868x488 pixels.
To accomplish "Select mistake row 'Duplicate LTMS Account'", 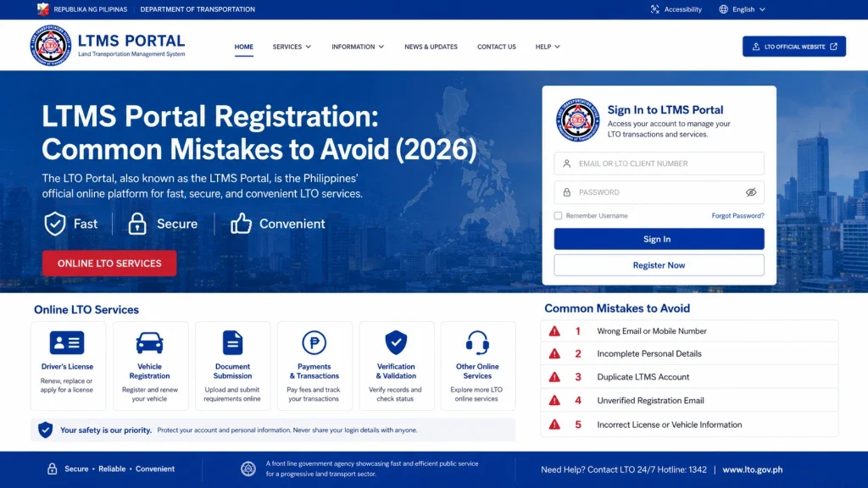I will (x=689, y=377).
